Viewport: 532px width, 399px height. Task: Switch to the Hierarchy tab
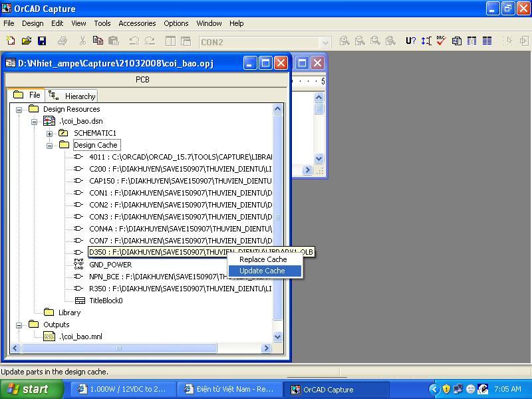coord(72,96)
